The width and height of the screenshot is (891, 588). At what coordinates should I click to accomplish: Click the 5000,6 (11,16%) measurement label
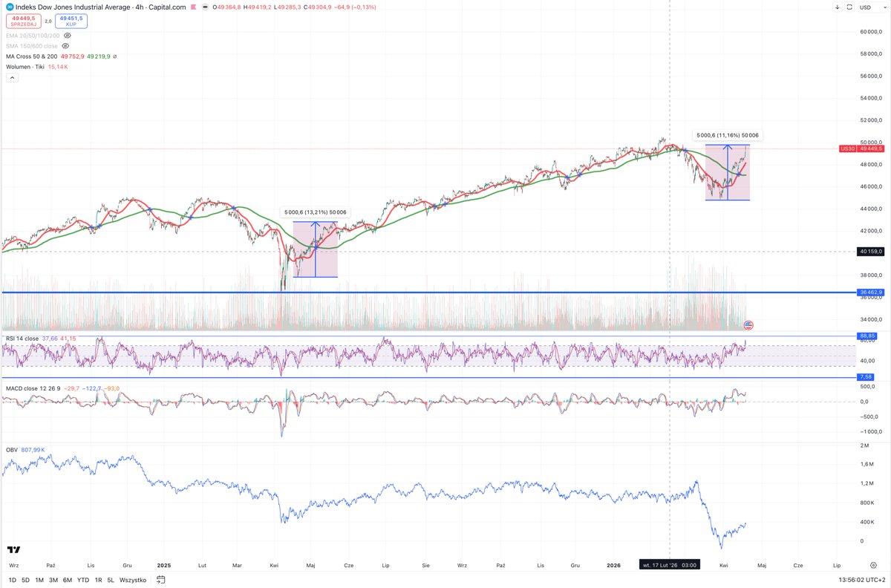pyautogui.click(x=727, y=135)
